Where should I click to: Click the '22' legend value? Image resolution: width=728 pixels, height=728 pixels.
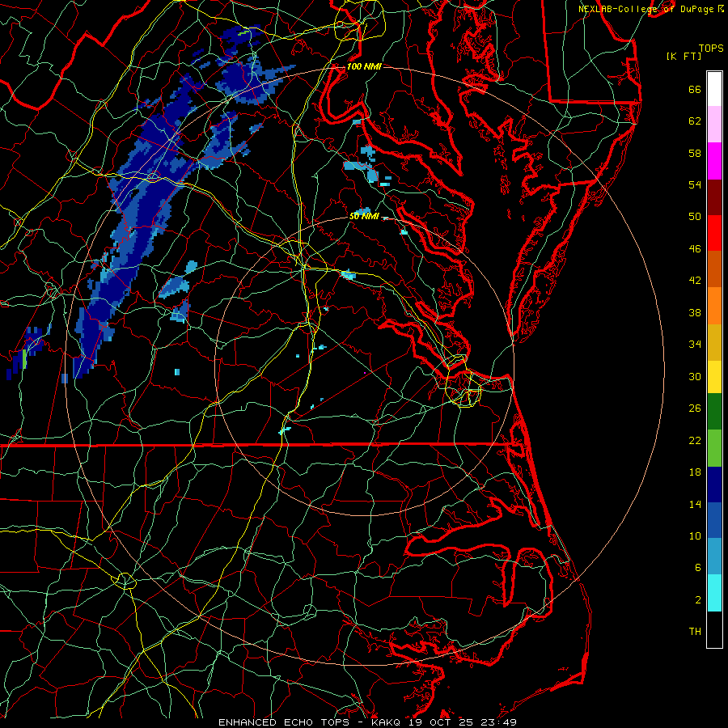tap(695, 440)
